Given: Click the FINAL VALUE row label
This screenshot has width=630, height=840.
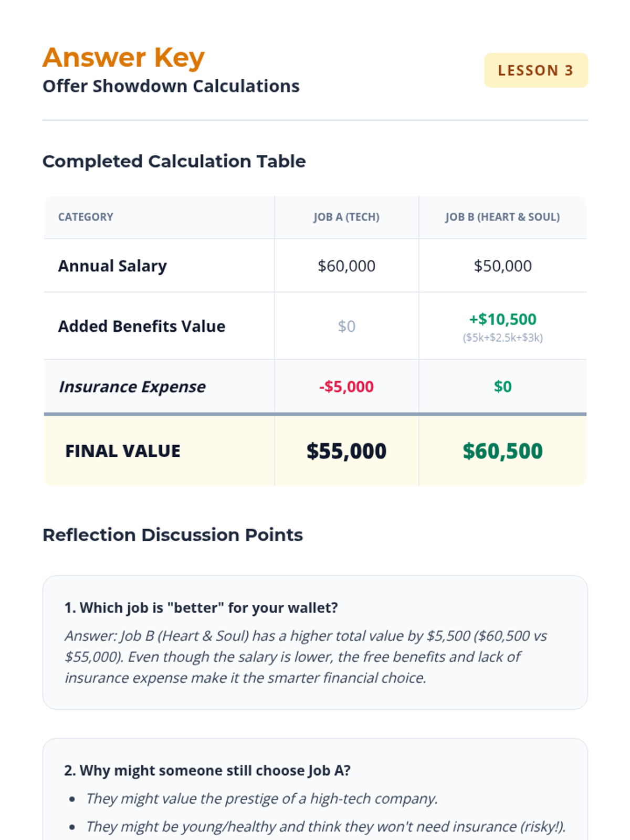Looking at the screenshot, I should (123, 451).
